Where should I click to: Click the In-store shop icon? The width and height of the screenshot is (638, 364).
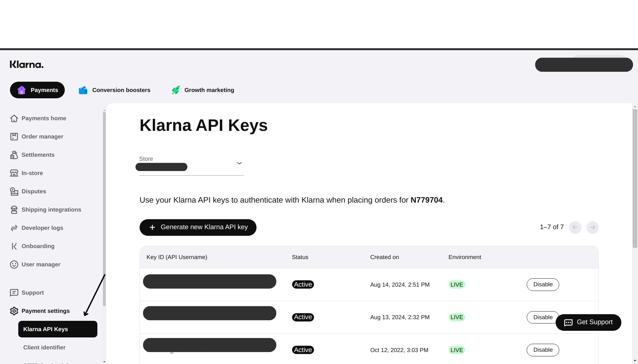click(14, 173)
